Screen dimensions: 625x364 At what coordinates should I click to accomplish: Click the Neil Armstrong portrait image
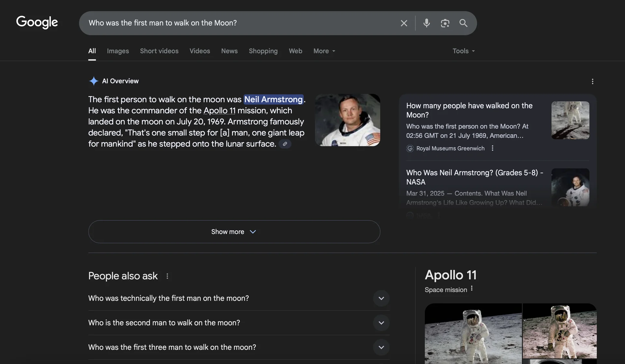pos(347,120)
